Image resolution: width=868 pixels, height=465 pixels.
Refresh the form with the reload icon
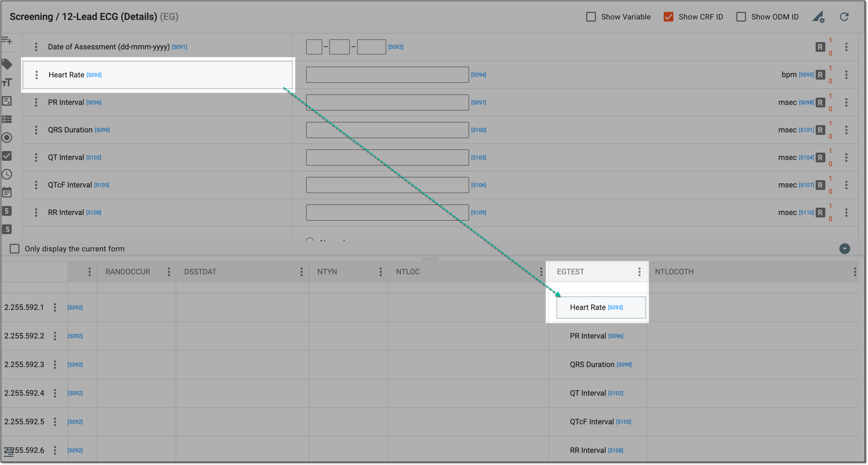pos(844,17)
